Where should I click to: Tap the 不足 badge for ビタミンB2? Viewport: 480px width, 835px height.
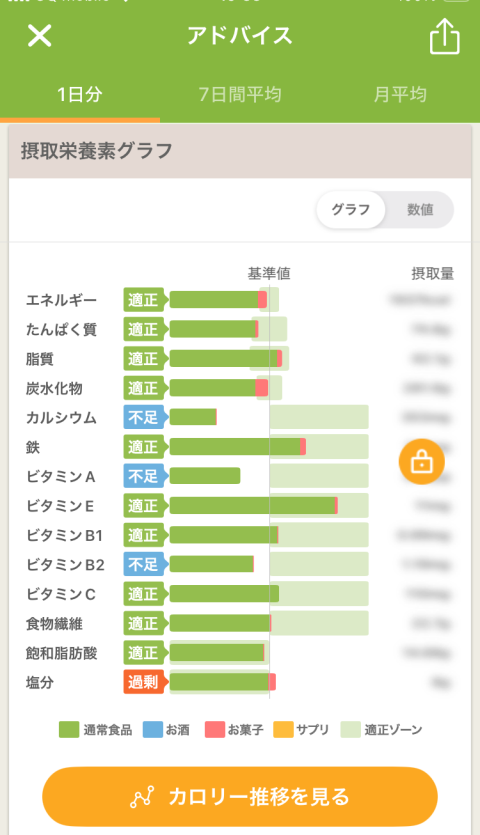144,564
